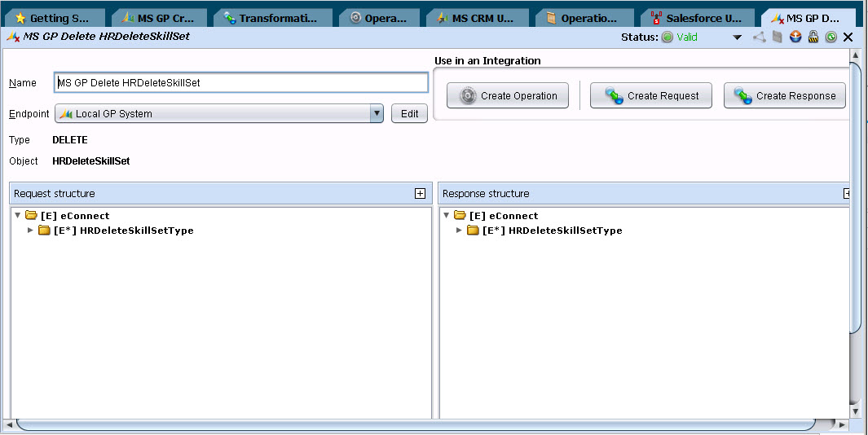Click Create Request button

coord(651,96)
